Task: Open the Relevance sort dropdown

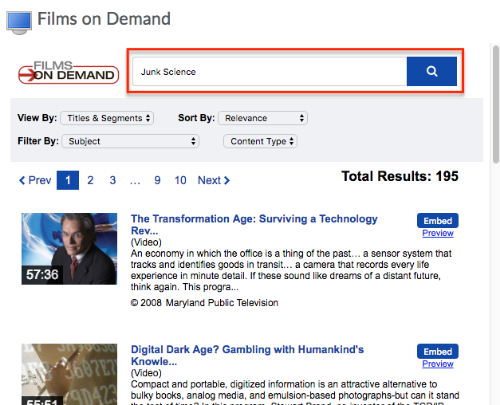Action: pyautogui.click(x=263, y=118)
